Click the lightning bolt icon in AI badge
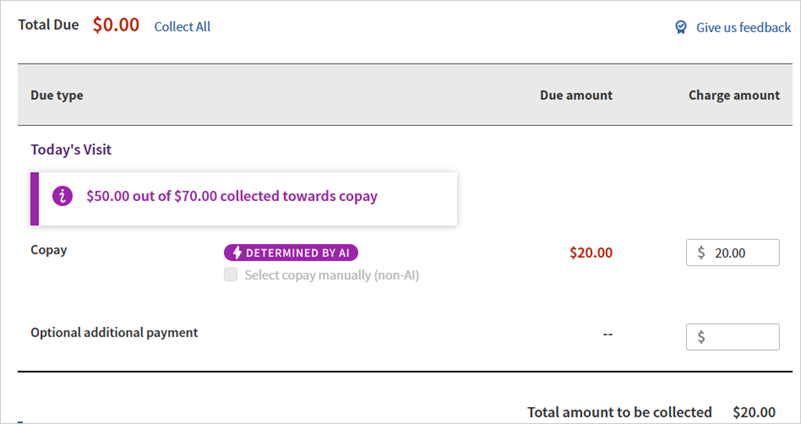Image resolution: width=801 pixels, height=424 pixels. [x=235, y=253]
